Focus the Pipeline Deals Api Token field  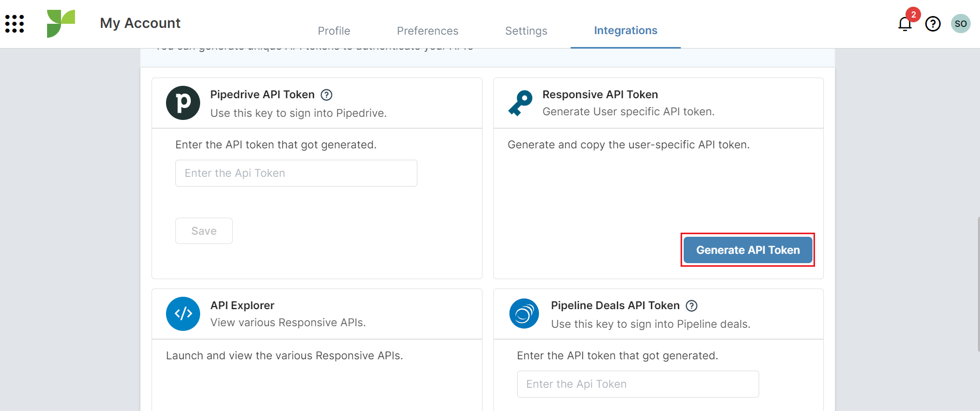[638, 384]
